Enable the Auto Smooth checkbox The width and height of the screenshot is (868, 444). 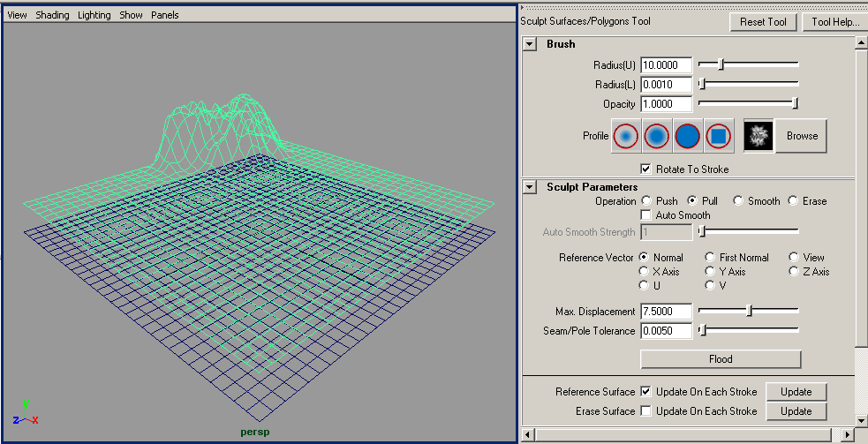point(646,214)
